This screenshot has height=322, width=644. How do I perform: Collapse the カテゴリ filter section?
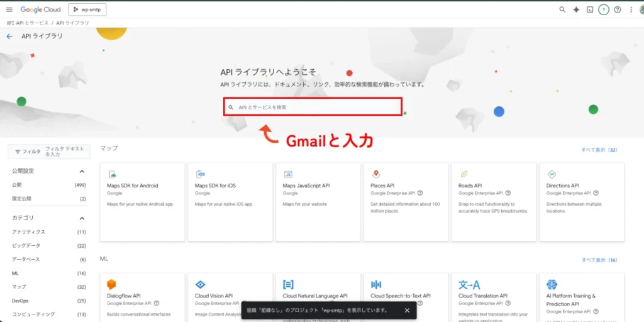(x=82, y=218)
